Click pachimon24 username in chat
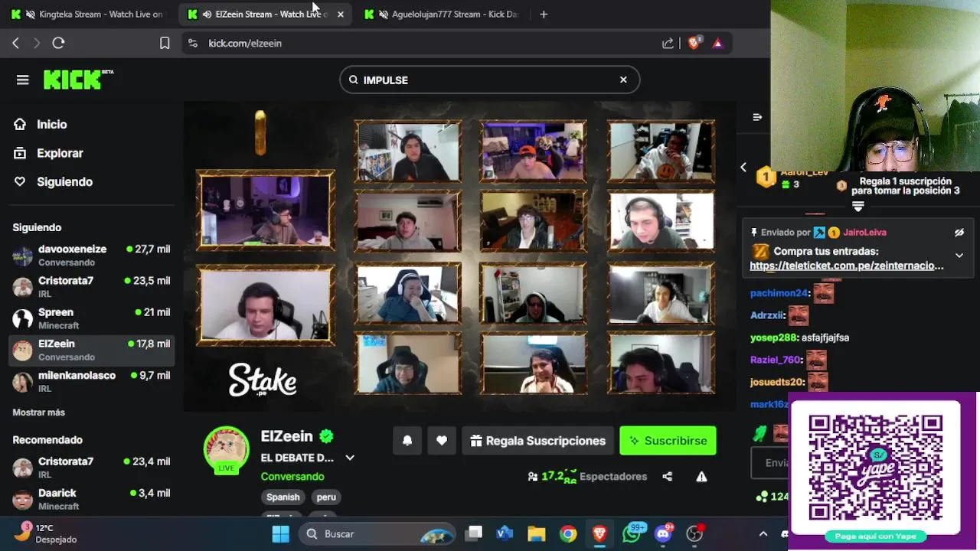Image resolution: width=980 pixels, height=551 pixels. tap(779, 293)
